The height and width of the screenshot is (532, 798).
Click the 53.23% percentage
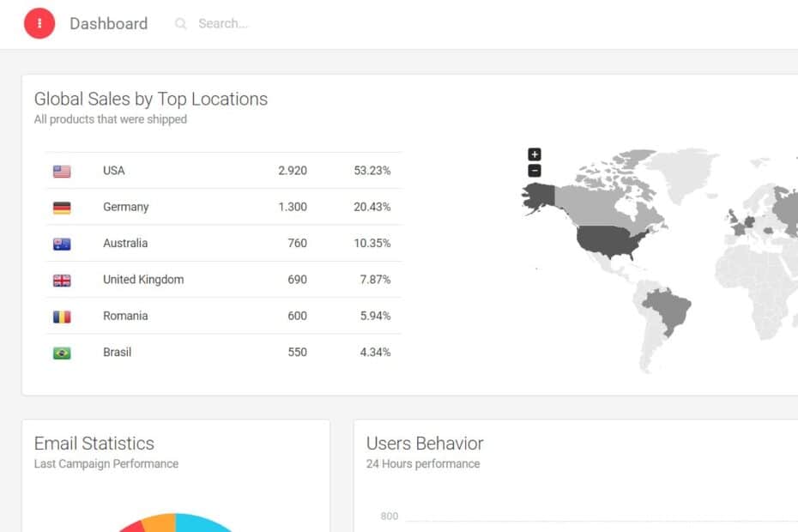372,171
